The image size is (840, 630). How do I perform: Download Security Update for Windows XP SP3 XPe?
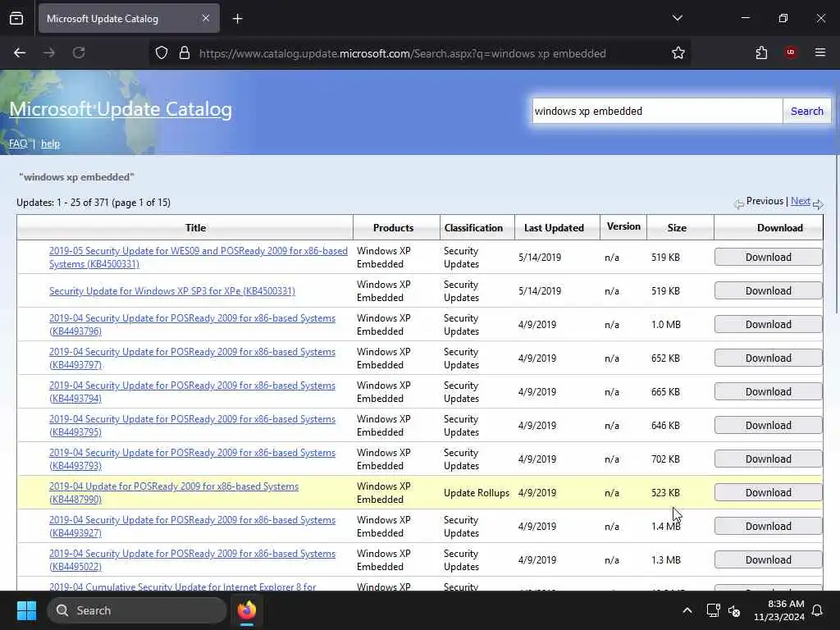[768, 291]
